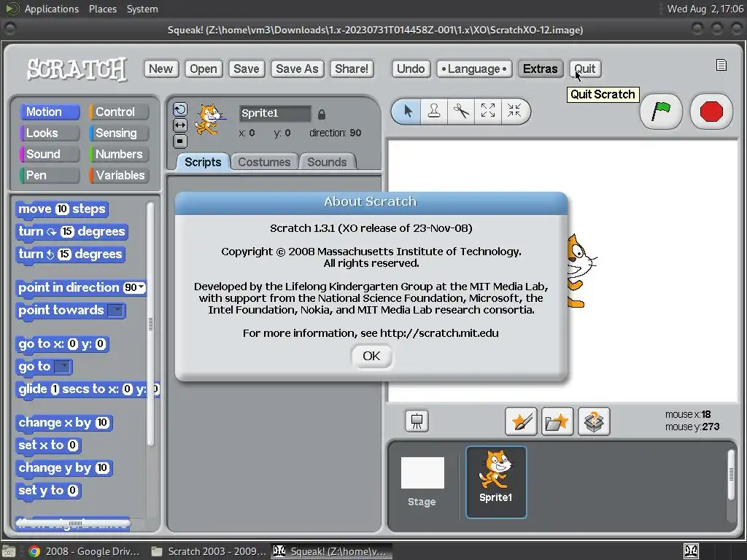Select the shrink sprite tool
Viewport: 747px width, 560px height.
pyautogui.click(x=514, y=112)
